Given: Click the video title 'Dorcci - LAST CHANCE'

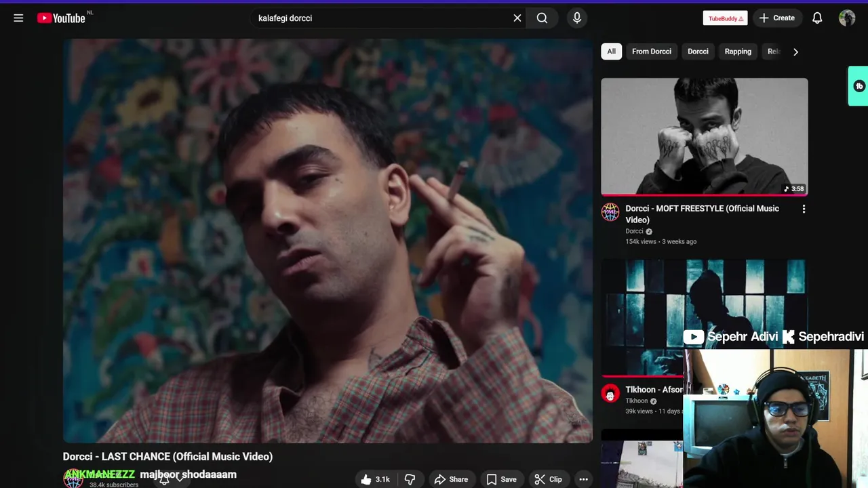Looking at the screenshot, I should tap(167, 457).
